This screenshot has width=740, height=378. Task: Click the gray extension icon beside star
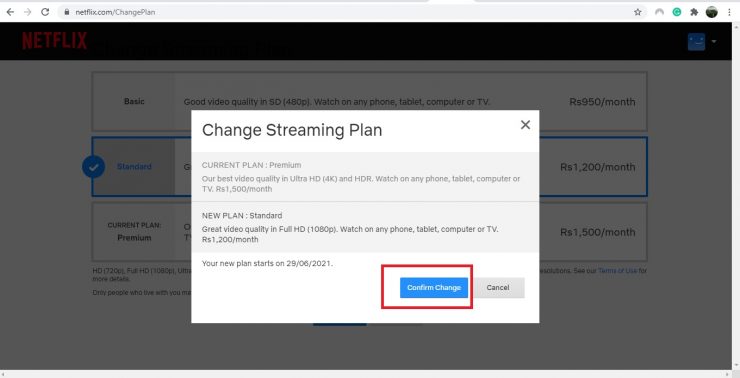click(659, 12)
